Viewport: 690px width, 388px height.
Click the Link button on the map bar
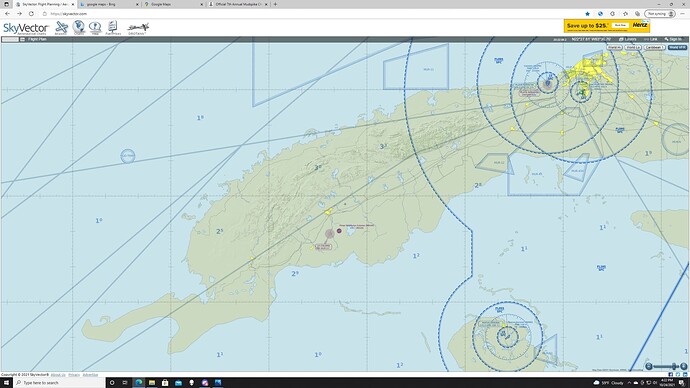pos(651,39)
